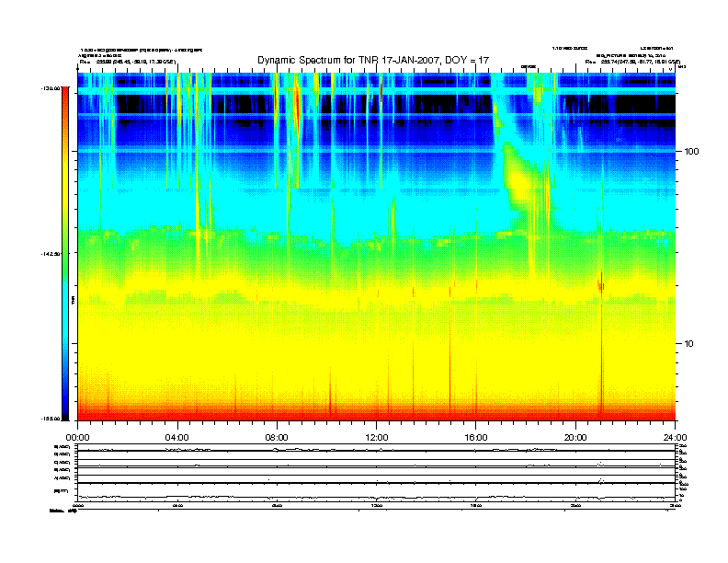Click the "12:00" time axis label

point(377,438)
